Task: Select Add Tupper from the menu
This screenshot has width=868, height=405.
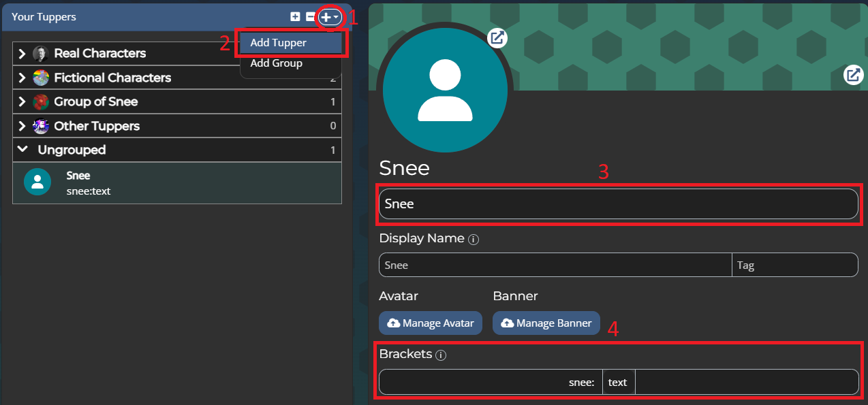Action: tap(278, 42)
